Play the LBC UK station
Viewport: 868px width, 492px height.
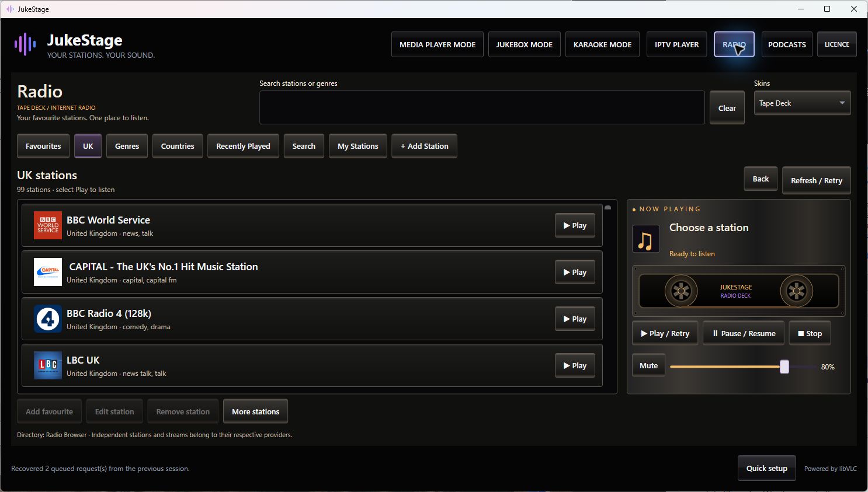(575, 365)
